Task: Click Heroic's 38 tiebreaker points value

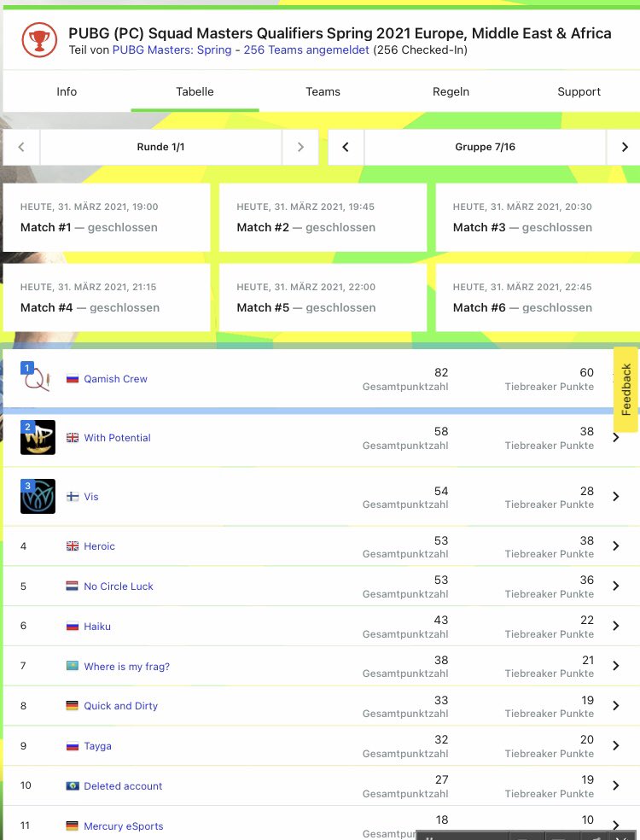Action: [587, 540]
